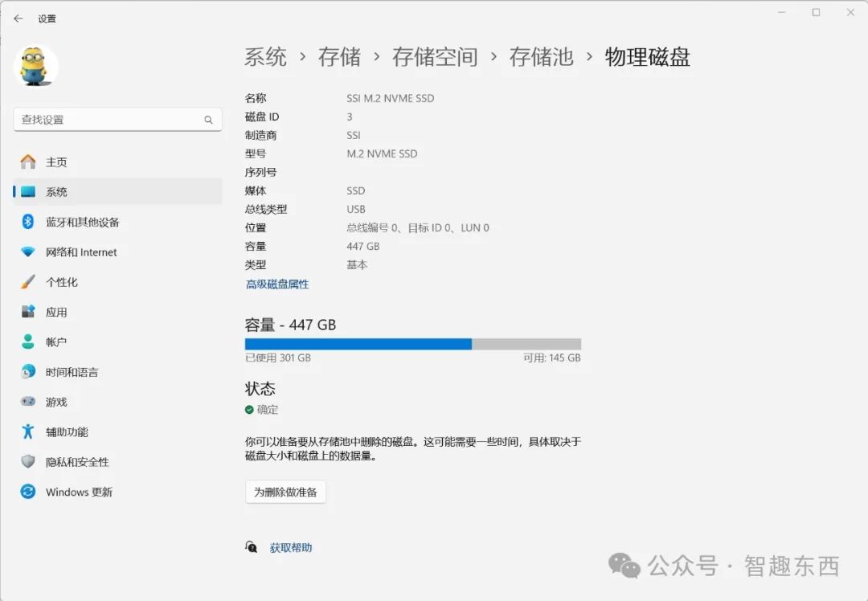Click the 主页 home icon
The width and height of the screenshot is (868, 601).
click(27, 161)
